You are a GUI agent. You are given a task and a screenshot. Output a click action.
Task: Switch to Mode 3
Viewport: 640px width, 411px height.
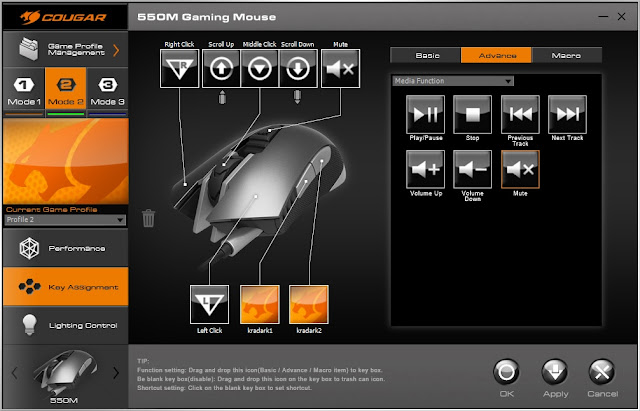[107, 91]
